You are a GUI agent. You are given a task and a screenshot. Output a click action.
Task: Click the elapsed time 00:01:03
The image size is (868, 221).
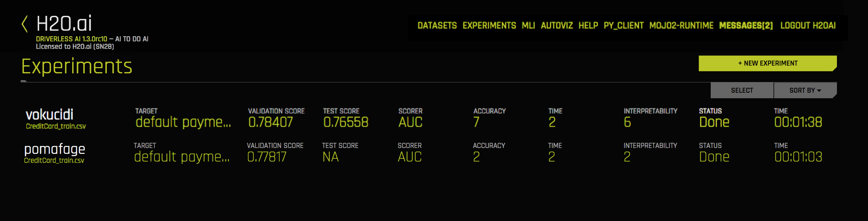798,157
